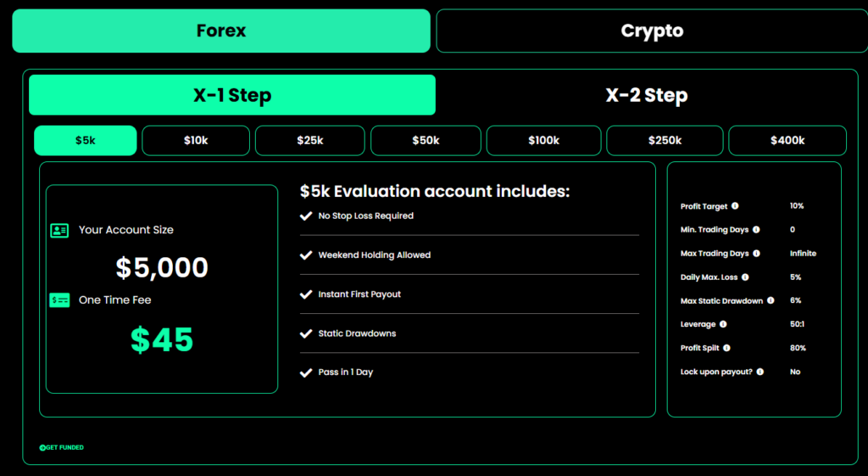Click info icon beside Profit Split
This screenshot has height=476, width=868.
(x=726, y=348)
